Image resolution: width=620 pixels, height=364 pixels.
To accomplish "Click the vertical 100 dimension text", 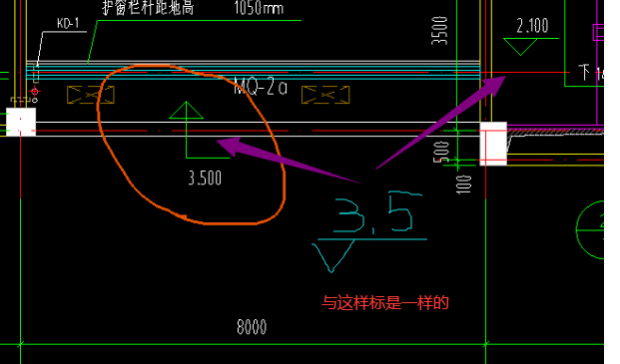I will pos(464,184).
